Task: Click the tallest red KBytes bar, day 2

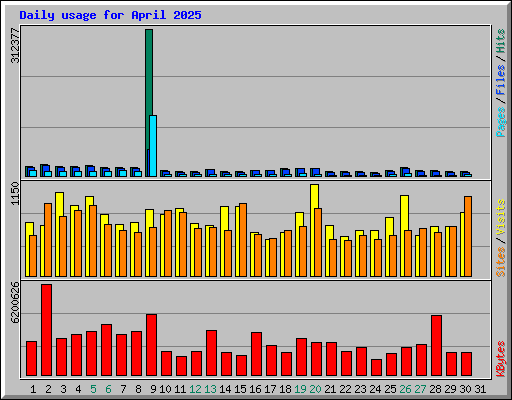Action: click(x=46, y=330)
